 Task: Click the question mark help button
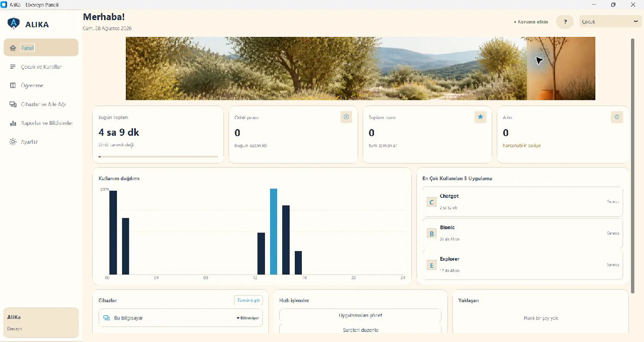tap(565, 22)
